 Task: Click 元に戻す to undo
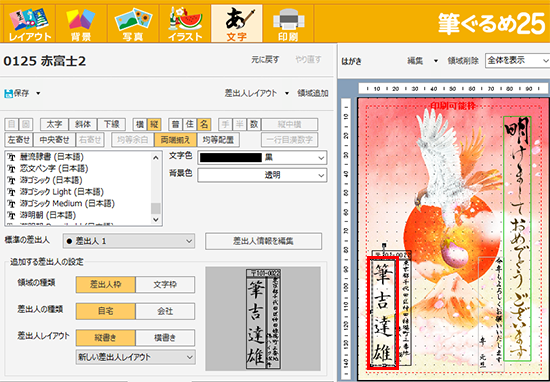pos(265,60)
